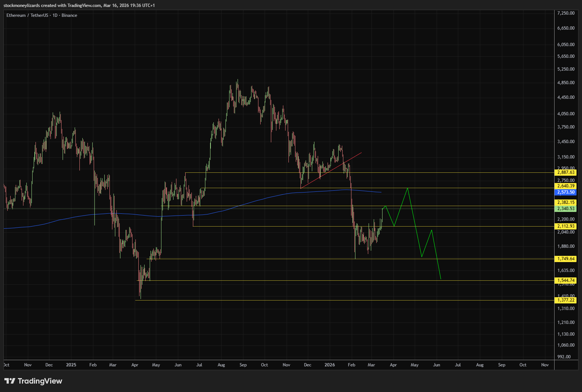Click the TradingView logo icon
This screenshot has height=392, width=582.
[x=10, y=381]
